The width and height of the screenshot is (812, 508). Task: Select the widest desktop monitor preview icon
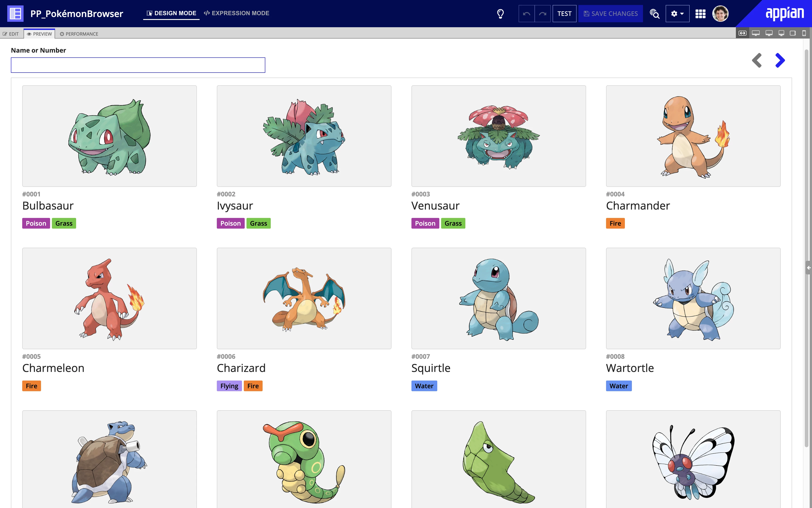click(756, 33)
